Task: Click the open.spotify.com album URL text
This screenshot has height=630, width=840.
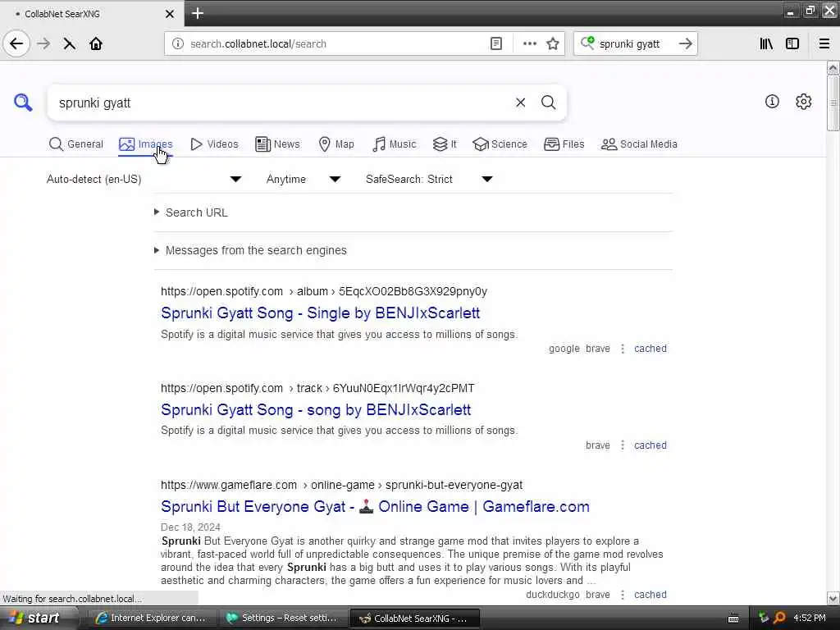Action: coord(323,291)
